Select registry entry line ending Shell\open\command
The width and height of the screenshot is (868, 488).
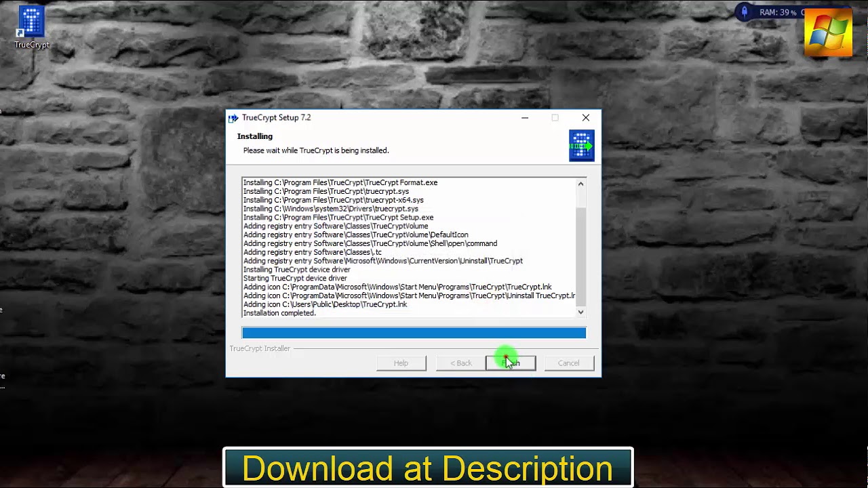[x=370, y=244]
